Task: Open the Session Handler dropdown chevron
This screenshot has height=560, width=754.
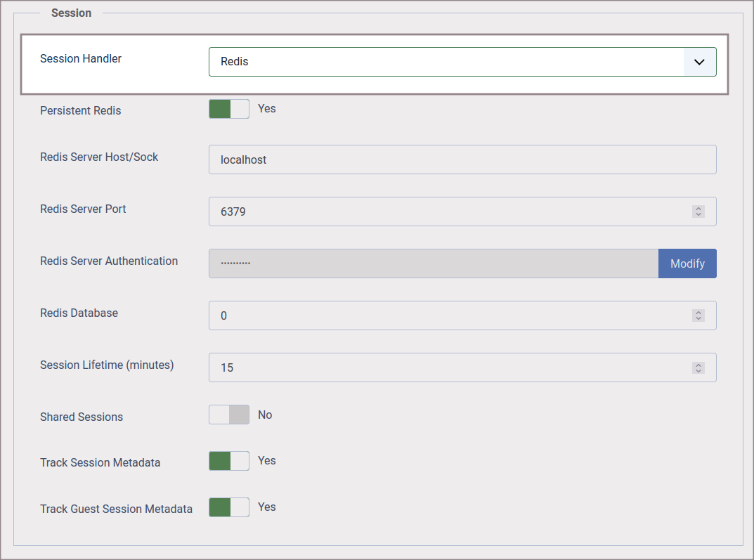Action: (699, 62)
